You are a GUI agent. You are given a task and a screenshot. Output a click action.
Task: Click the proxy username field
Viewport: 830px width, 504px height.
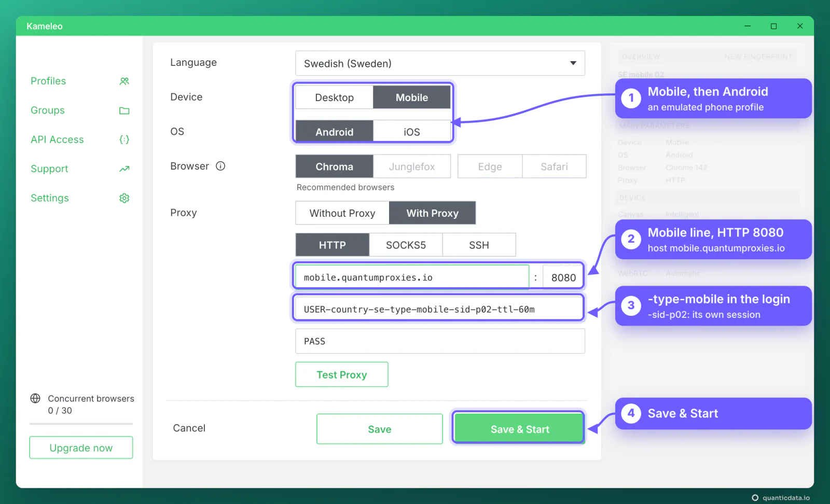[439, 309]
